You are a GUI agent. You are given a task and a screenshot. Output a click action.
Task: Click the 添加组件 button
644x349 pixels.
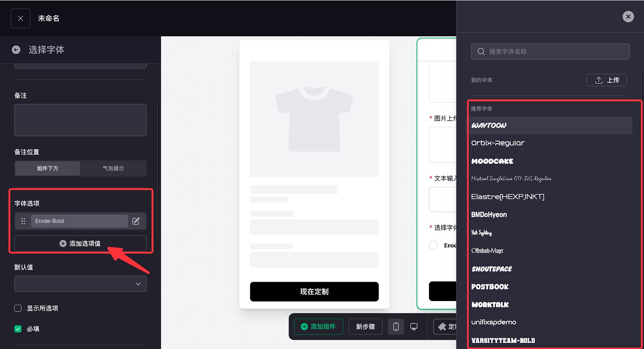click(318, 326)
